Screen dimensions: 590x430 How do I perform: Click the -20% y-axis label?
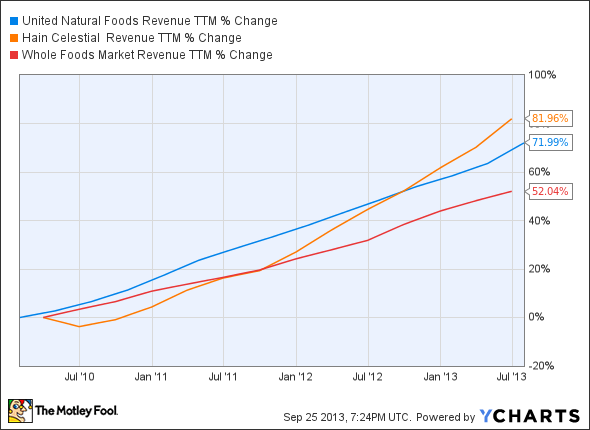point(541,366)
